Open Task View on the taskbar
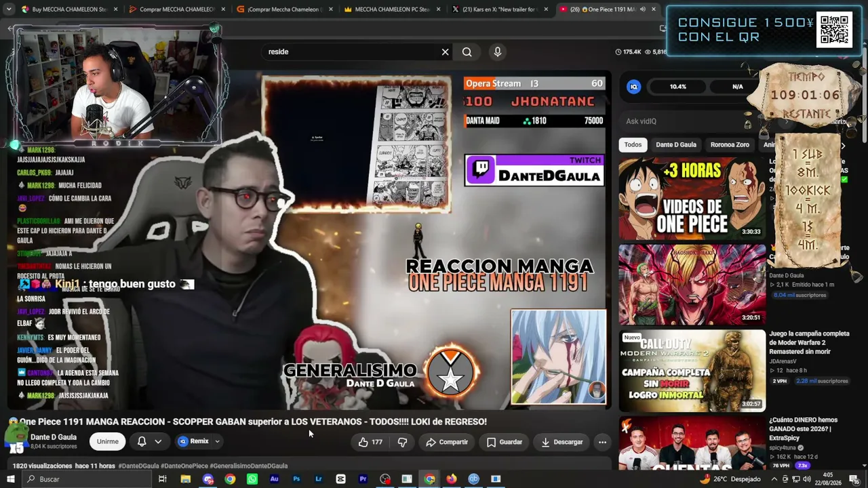868x488 pixels. (x=163, y=479)
